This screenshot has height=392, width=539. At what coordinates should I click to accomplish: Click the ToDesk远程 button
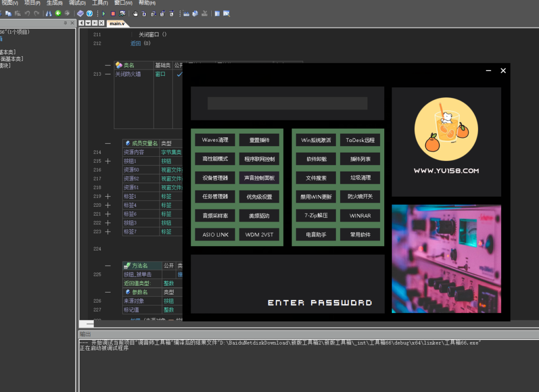pos(360,140)
